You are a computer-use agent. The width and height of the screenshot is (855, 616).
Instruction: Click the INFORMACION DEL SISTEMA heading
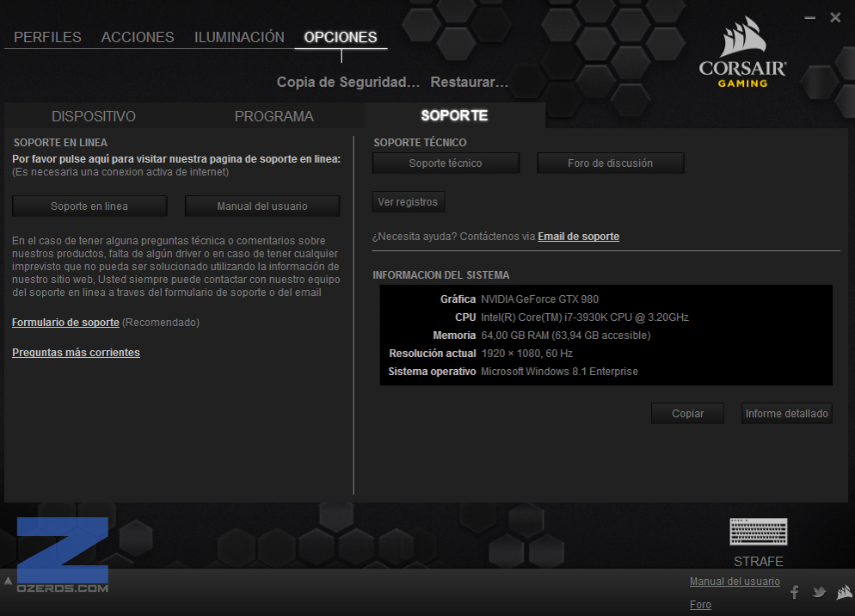tap(441, 275)
